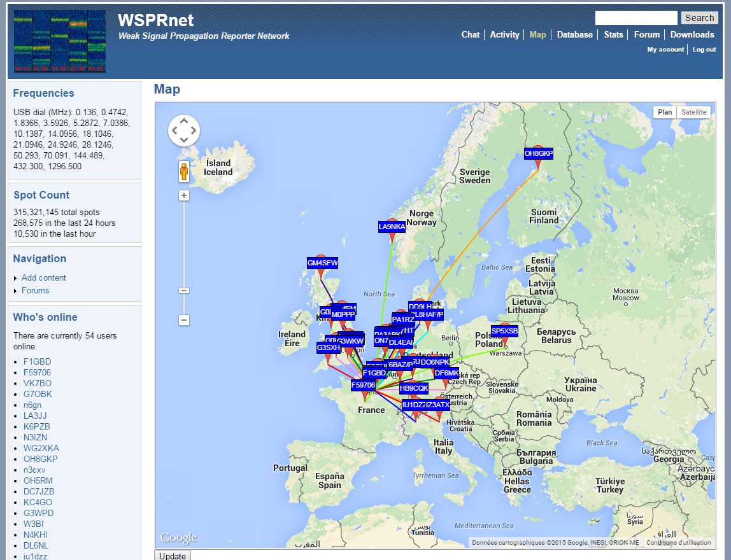Select the DL4EAI station marker
The height and width of the screenshot is (560, 731).
click(x=401, y=342)
